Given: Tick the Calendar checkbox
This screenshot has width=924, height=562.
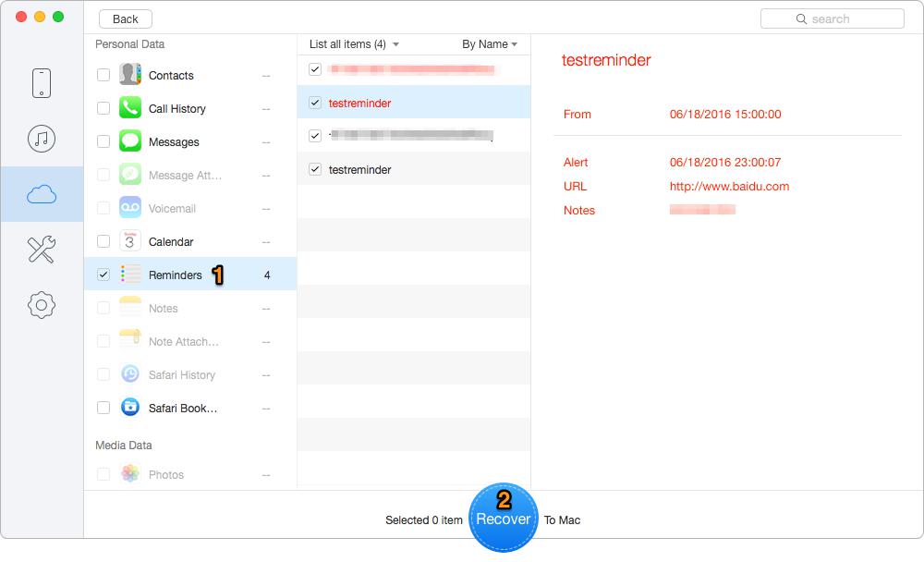Looking at the screenshot, I should click(103, 241).
